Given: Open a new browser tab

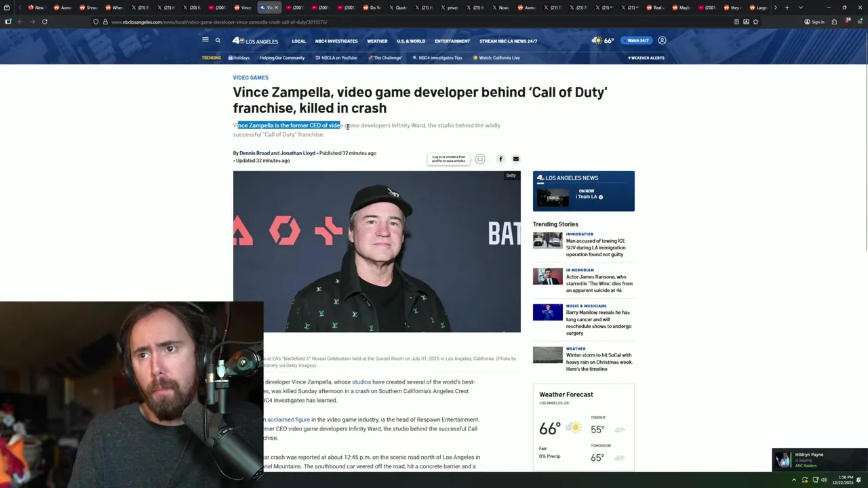Looking at the screenshot, I should (x=787, y=7).
